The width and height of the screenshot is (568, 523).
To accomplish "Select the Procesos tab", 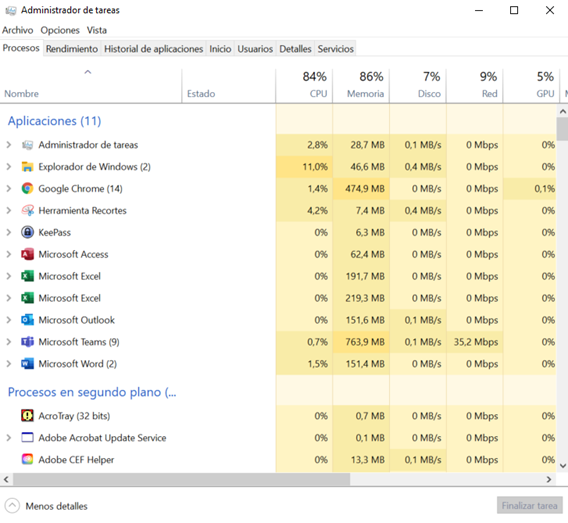I will tap(21, 48).
